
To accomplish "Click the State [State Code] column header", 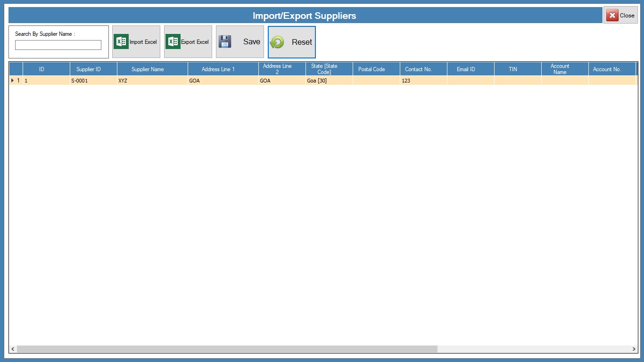I will [x=324, y=69].
